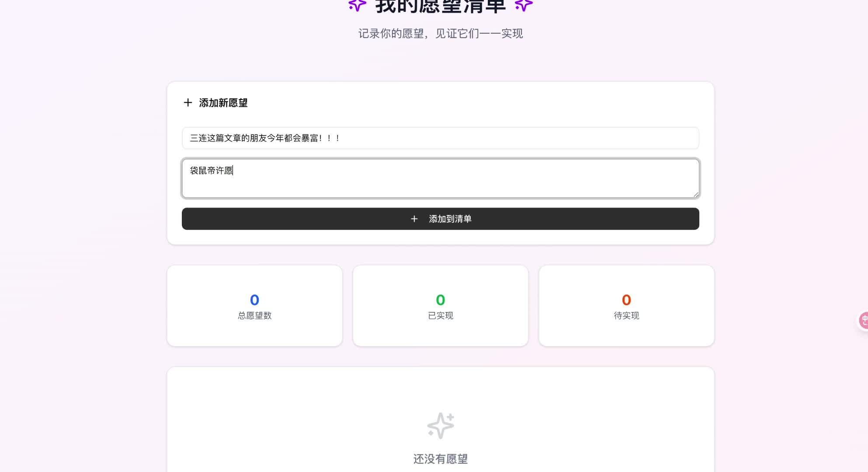
Task: Click the plus icon beside 添加新愿望
Action: [x=188, y=102]
